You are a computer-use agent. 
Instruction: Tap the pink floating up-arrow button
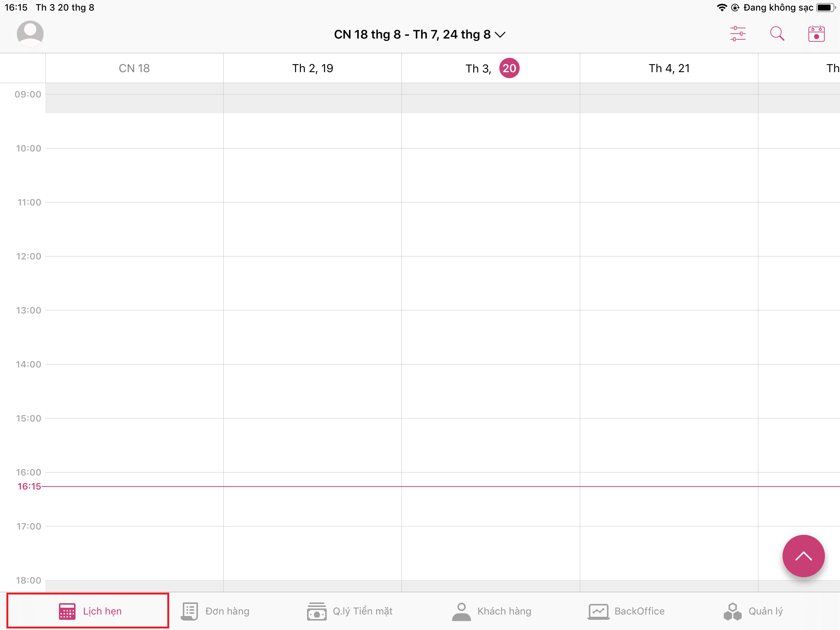click(803, 556)
